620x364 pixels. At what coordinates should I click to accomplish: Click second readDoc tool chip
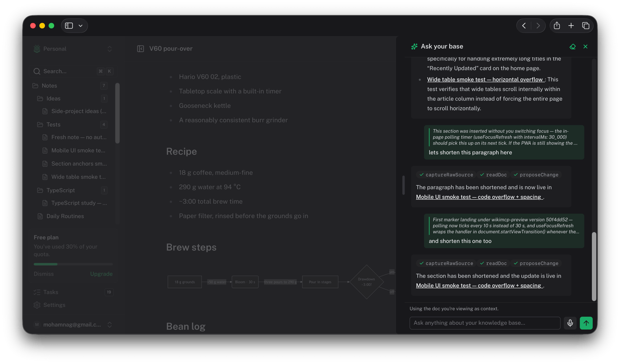[x=493, y=263]
